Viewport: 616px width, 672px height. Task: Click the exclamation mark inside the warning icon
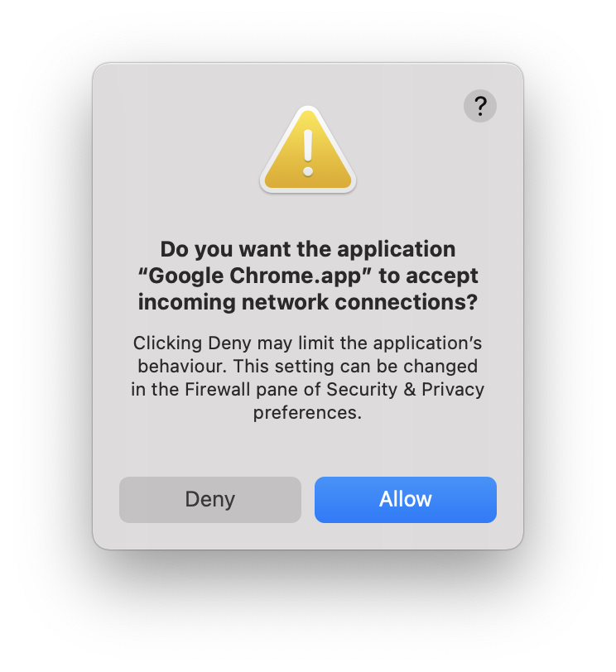click(x=308, y=153)
